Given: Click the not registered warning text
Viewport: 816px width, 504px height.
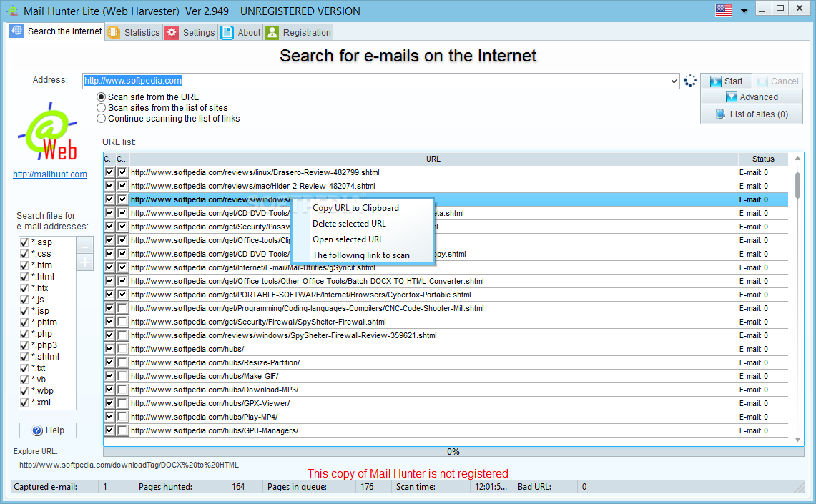Looking at the screenshot, I should tap(408, 473).
